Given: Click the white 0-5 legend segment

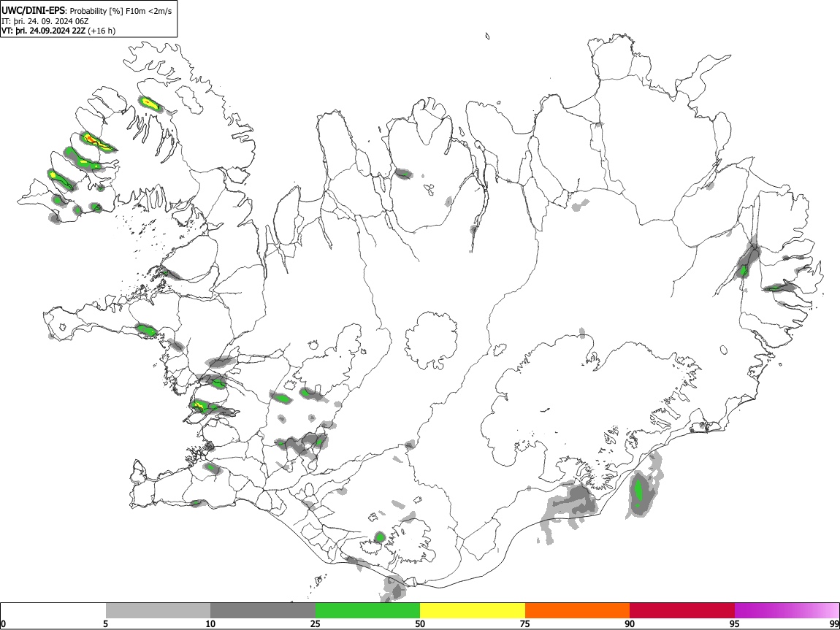Looking at the screenshot, I should [x=53, y=610].
